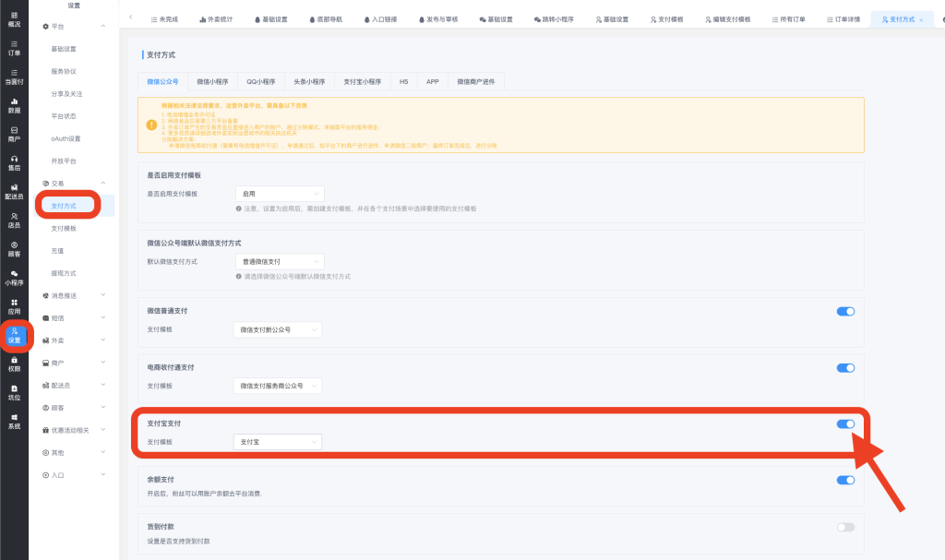The height and width of the screenshot is (560, 945).
Task: Open 配送员 delivery staff sidebar icon
Action: 14,191
